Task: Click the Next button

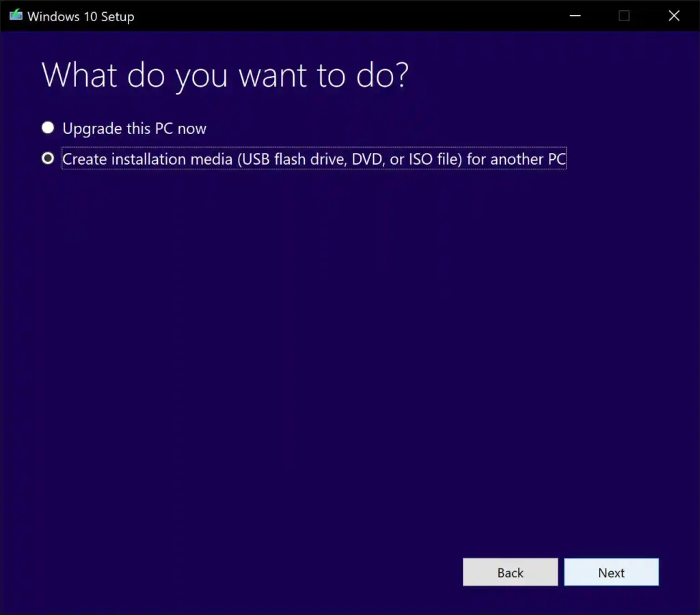Action: pos(611,572)
